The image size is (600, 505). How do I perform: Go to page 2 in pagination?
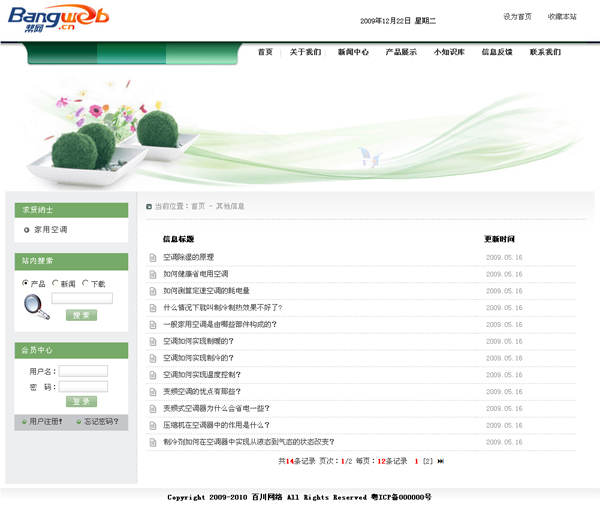pyautogui.click(x=427, y=461)
